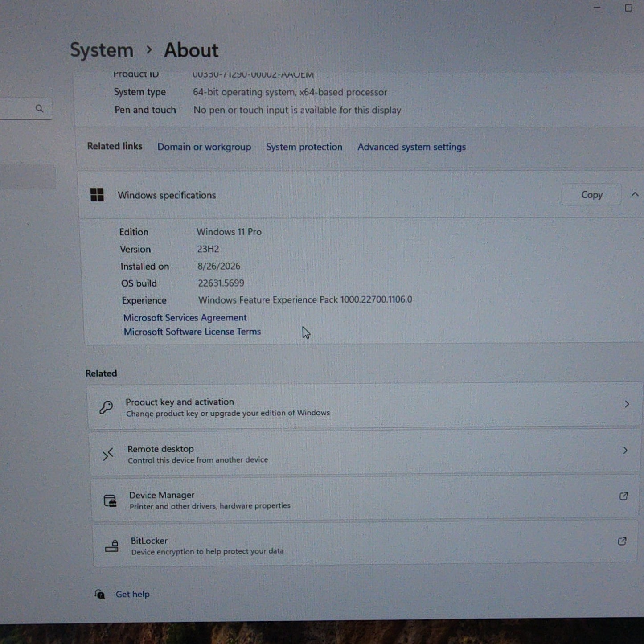644x644 pixels.
Task: Click the key icon for Product key and activation
Action: click(106, 407)
